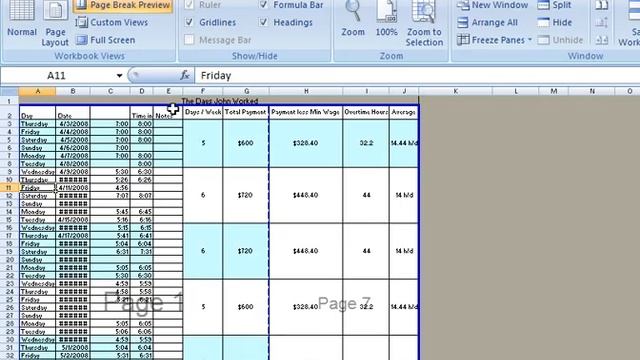This screenshot has height=360, width=640.
Task: Hide the current window
Action: (x=555, y=22)
